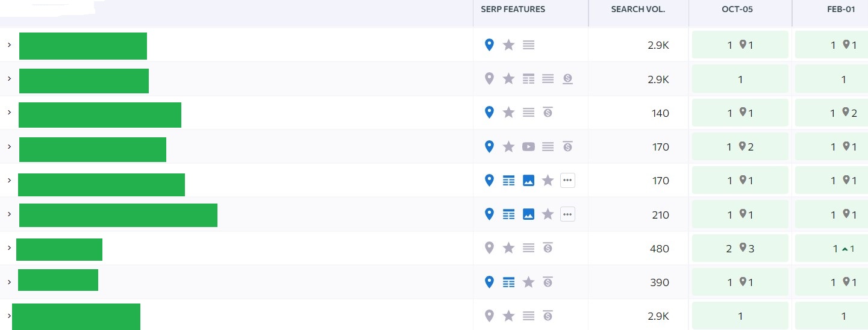Open the OCT-05 ranking cell in the 480 row
Viewport: 868px width, 330px height.
[x=740, y=248]
